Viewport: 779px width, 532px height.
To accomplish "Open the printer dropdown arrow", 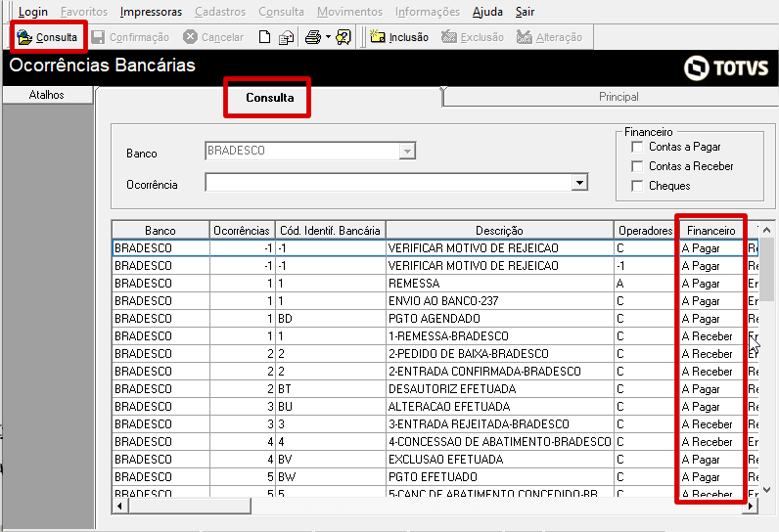I will point(328,37).
